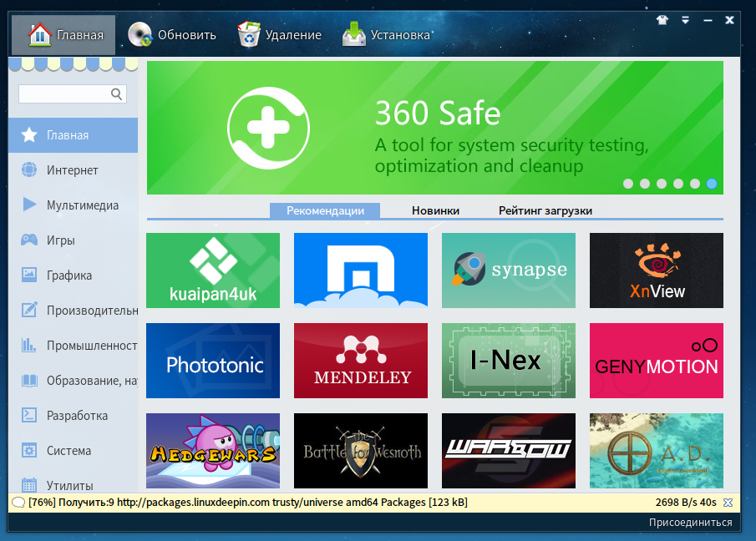Show the third banner slide dot

pos(662,184)
